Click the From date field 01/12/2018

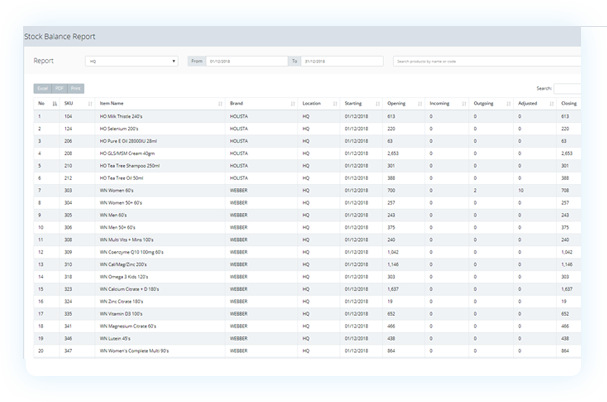247,61
